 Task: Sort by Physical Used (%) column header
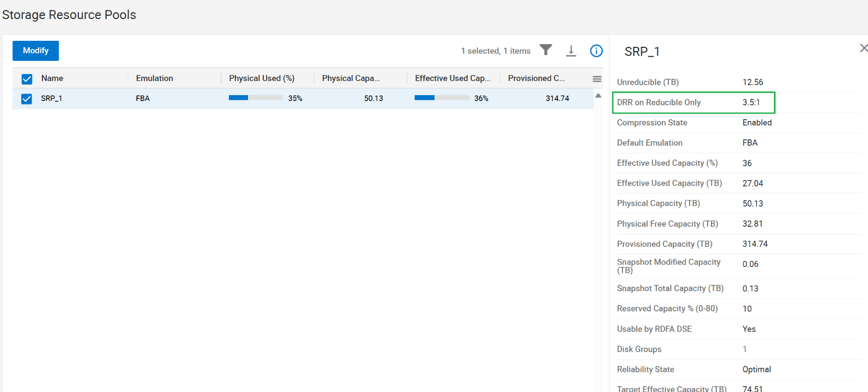(262, 78)
